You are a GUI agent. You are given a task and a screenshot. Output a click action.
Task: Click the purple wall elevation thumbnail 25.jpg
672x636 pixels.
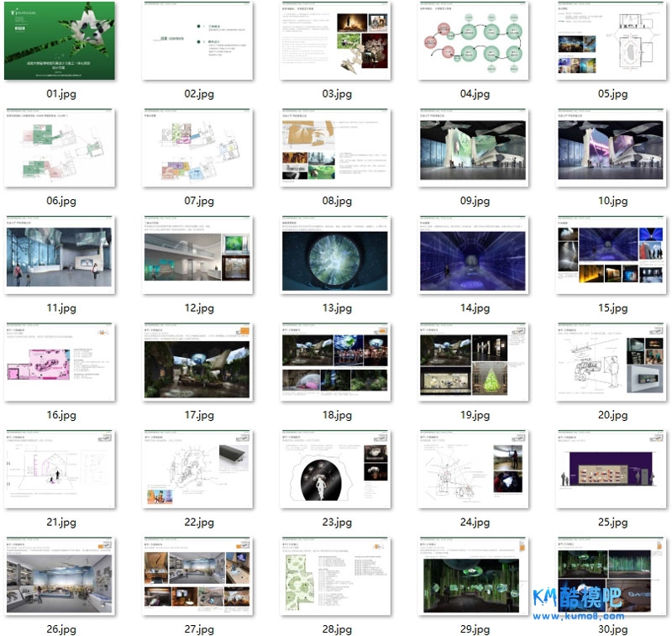click(612, 470)
